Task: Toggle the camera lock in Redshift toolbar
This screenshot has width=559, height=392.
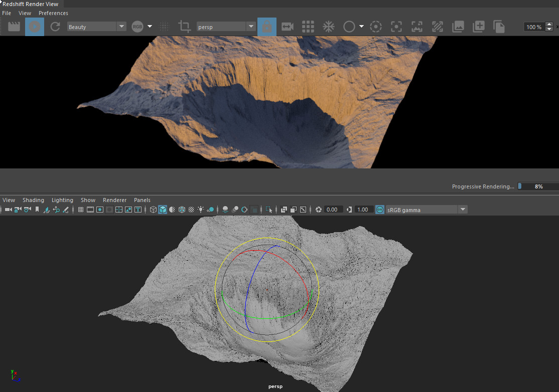Action: pos(267,27)
